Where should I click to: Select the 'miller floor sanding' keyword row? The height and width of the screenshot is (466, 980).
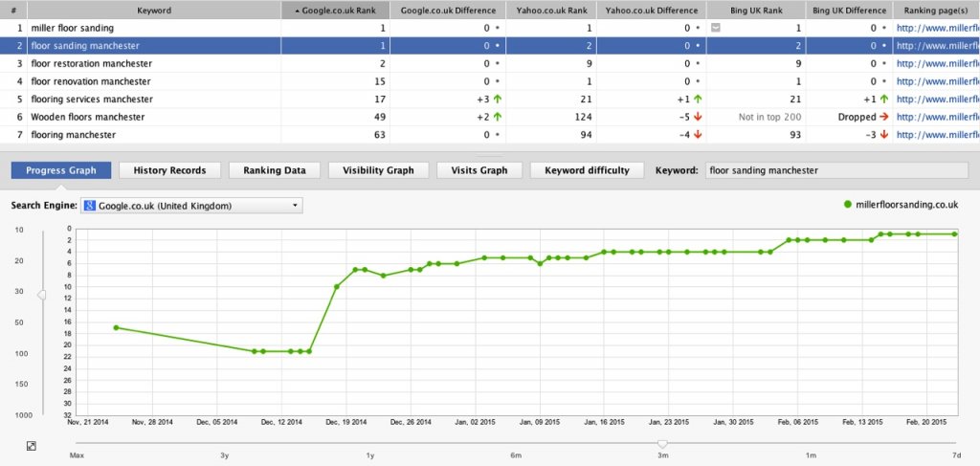coord(490,28)
